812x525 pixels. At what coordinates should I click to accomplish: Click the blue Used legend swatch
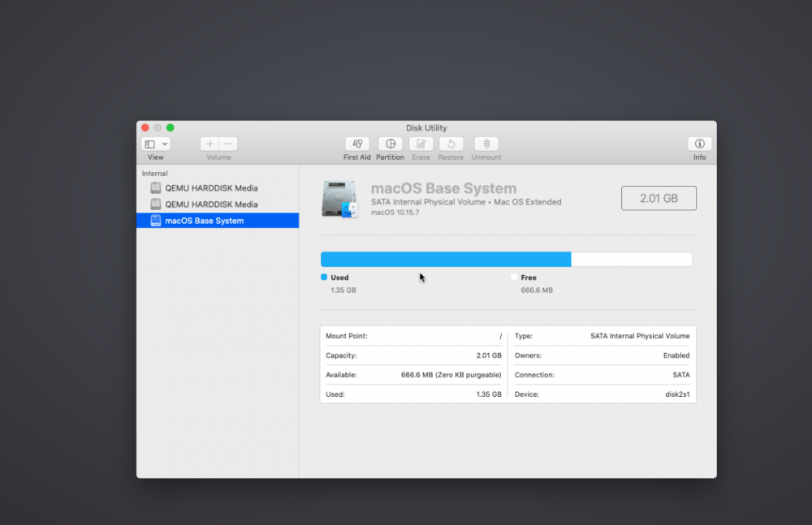click(324, 277)
